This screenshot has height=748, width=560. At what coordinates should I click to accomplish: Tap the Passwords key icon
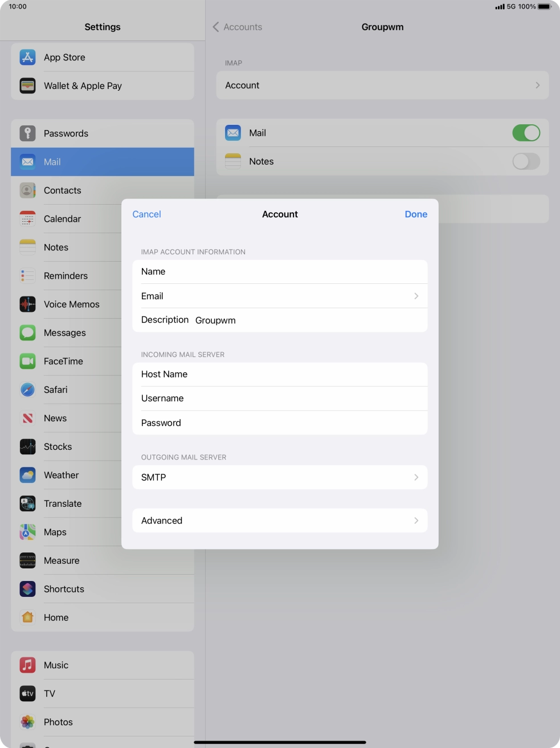(27, 133)
